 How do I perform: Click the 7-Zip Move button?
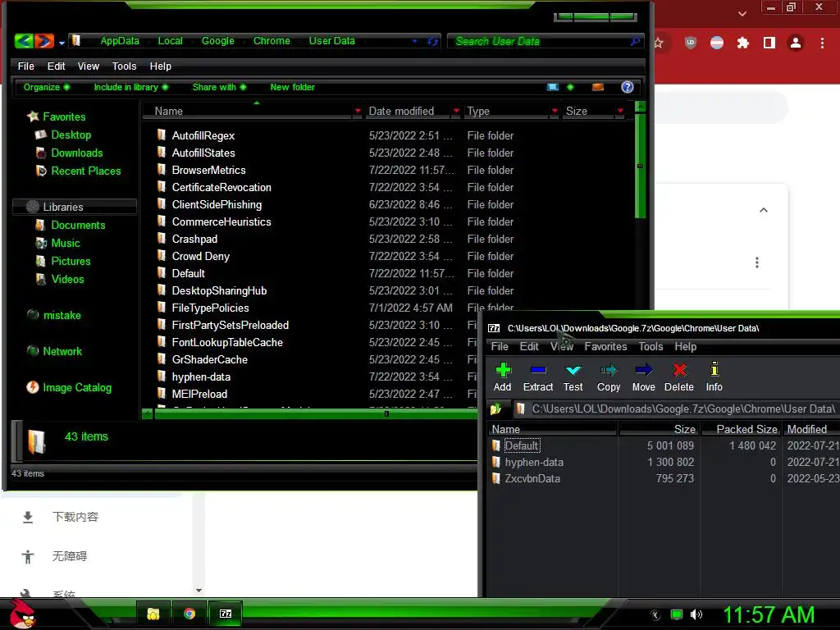point(643,377)
